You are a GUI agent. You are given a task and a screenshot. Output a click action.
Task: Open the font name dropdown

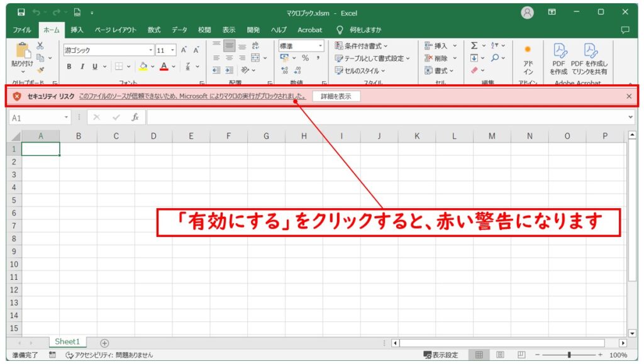point(150,49)
